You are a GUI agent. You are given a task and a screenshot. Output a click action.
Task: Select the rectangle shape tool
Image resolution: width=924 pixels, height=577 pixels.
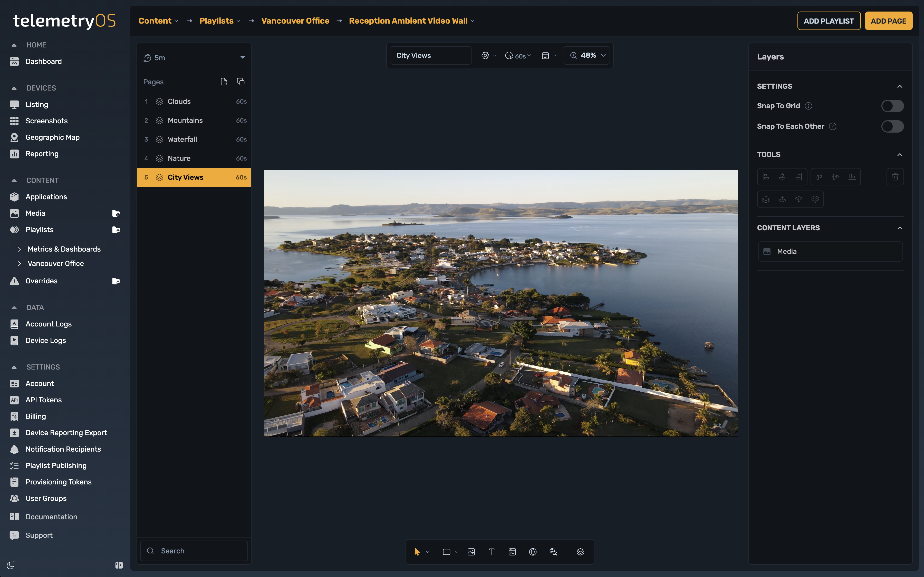447,551
